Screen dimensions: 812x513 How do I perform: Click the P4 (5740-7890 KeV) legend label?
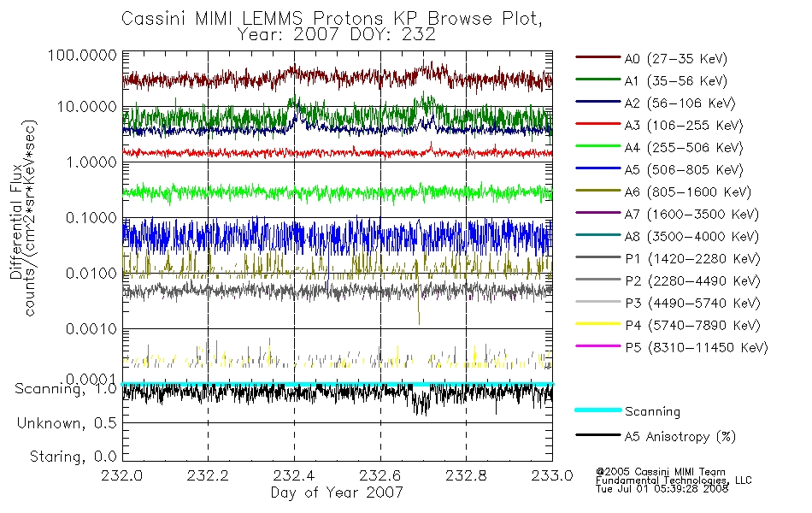tap(692, 326)
